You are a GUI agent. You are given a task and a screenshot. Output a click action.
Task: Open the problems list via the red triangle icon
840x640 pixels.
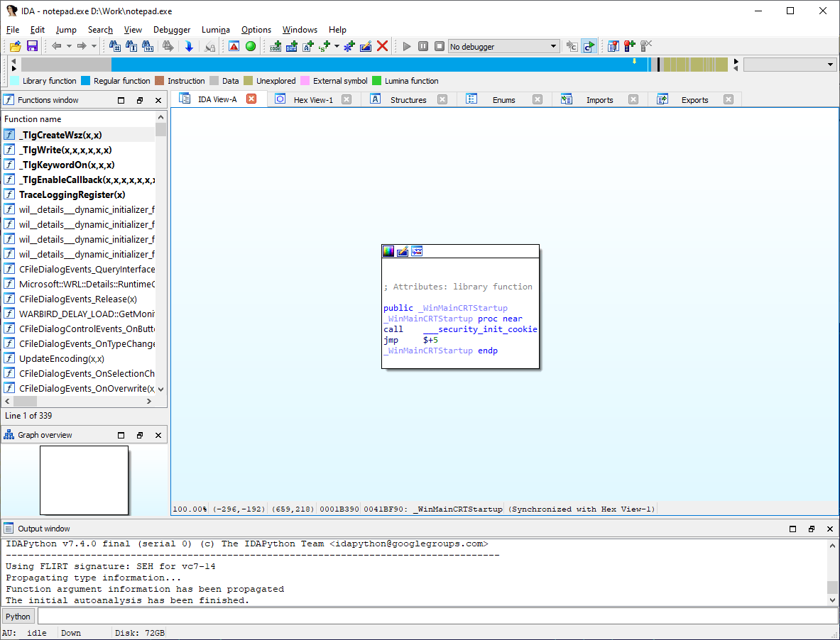[233, 45]
